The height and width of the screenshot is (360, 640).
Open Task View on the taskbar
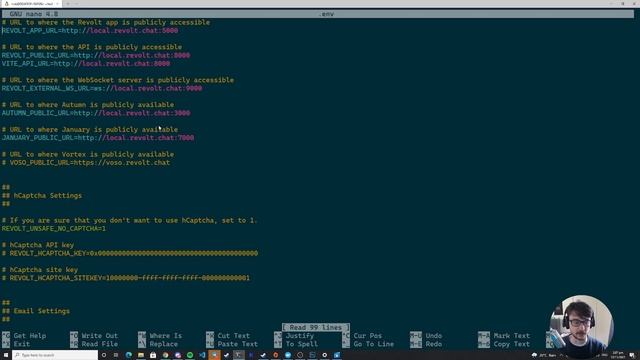116,355
